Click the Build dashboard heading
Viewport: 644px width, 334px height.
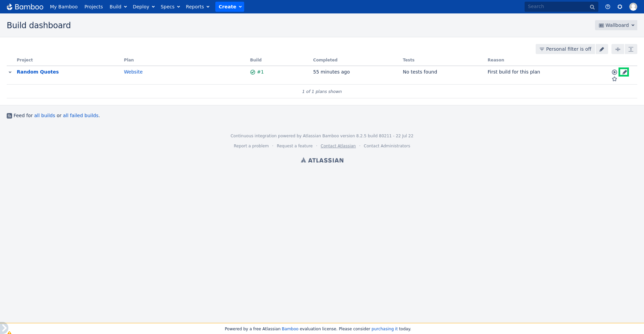coord(39,26)
